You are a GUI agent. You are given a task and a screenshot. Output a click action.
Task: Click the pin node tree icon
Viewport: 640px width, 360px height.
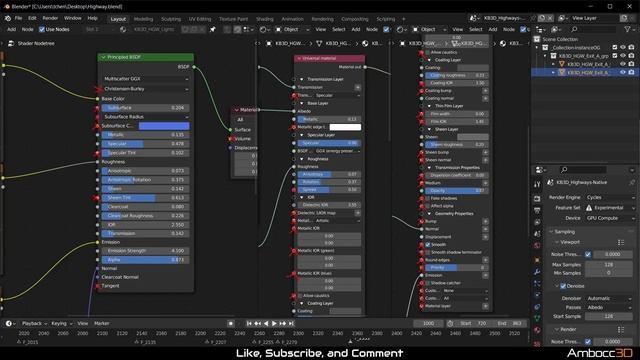tap(213, 29)
